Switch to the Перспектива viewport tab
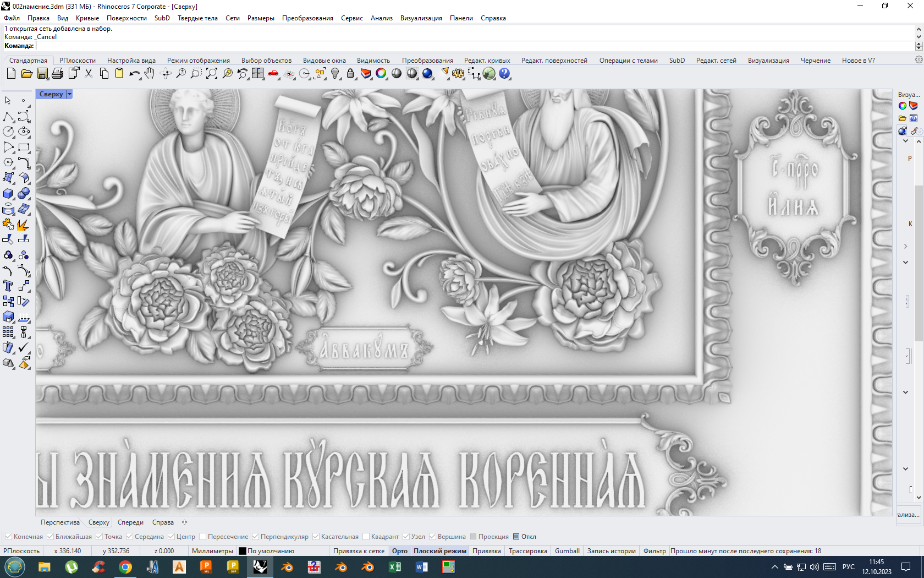This screenshot has height=578, width=924. click(x=60, y=522)
